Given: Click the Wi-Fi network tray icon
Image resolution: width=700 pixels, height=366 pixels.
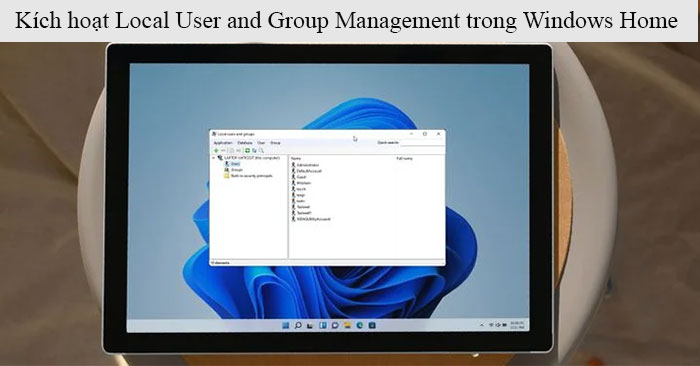Looking at the screenshot, I should [x=492, y=325].
